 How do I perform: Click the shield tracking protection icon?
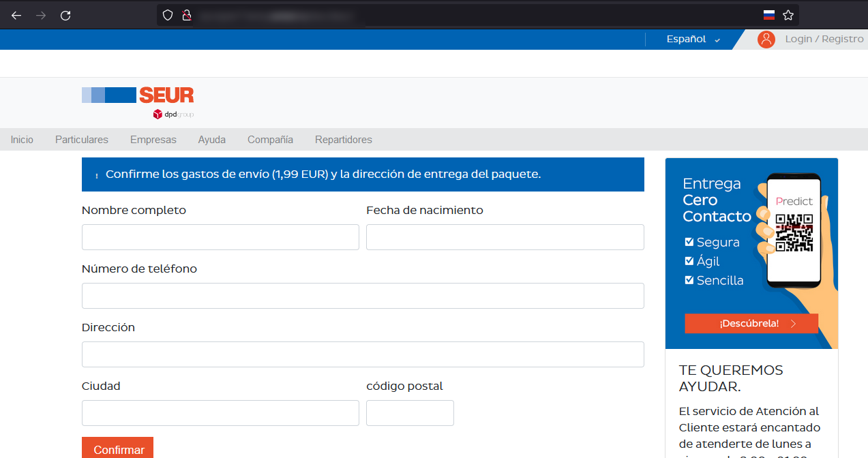(168, 15)
